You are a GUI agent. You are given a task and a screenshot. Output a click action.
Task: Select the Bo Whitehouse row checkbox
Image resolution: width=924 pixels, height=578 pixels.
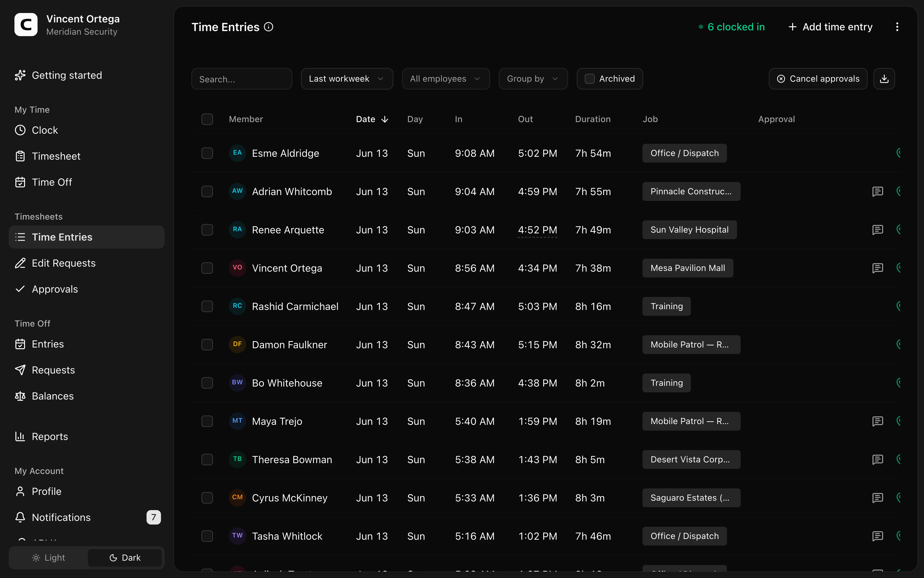[x=207, y=383]
